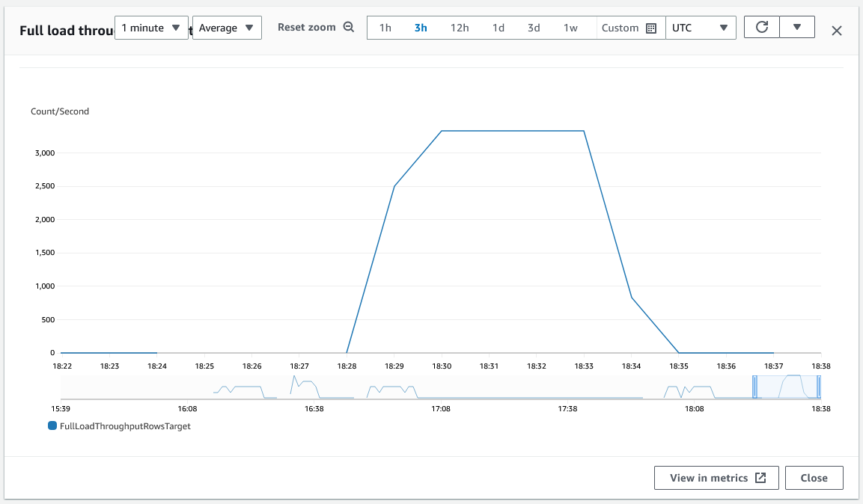Viewport: 863px width, 504px height.
Task: Choose the 1d time range
Action: [498, 28]
